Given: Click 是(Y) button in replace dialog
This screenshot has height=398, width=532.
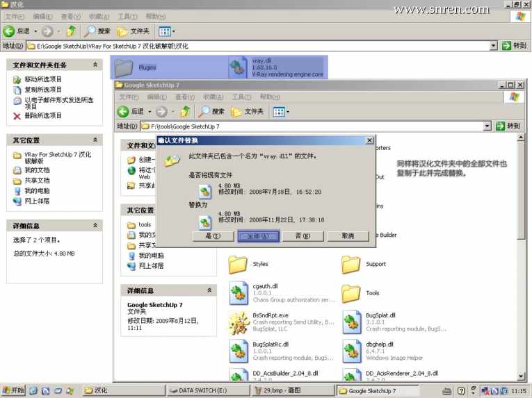Looking at the screenshot, I should [x=213, y=236].
